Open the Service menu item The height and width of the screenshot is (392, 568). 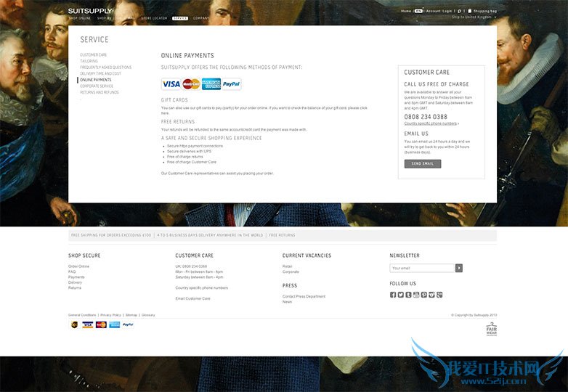point(180,18)
